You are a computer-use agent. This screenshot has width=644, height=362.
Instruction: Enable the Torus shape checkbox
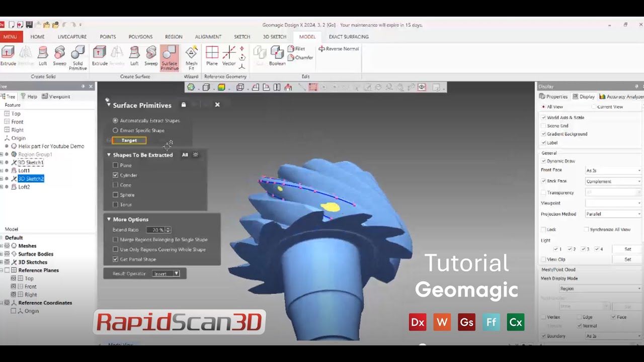coord(116,205)
